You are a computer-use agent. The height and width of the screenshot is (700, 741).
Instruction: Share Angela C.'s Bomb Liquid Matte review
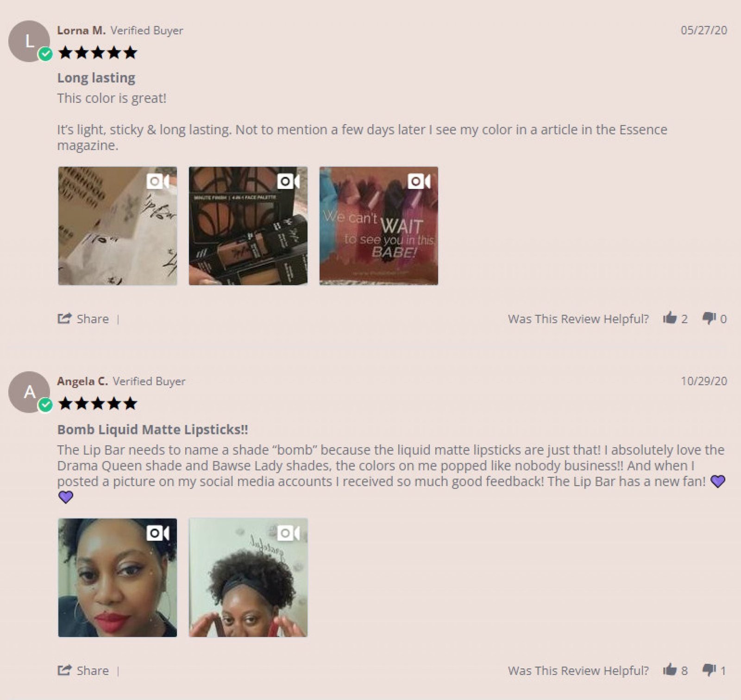pos(83,670)
